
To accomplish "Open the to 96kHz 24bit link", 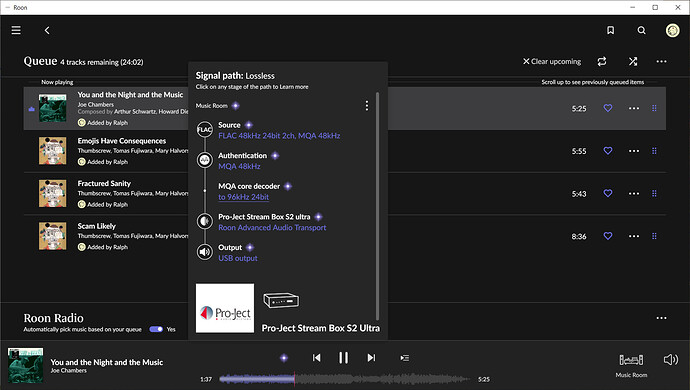I will (243, 197).
